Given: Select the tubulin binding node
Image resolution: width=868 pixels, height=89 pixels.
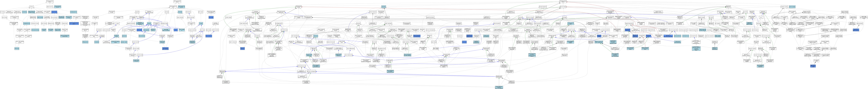Looking at the screenshot, I should 44,24.
